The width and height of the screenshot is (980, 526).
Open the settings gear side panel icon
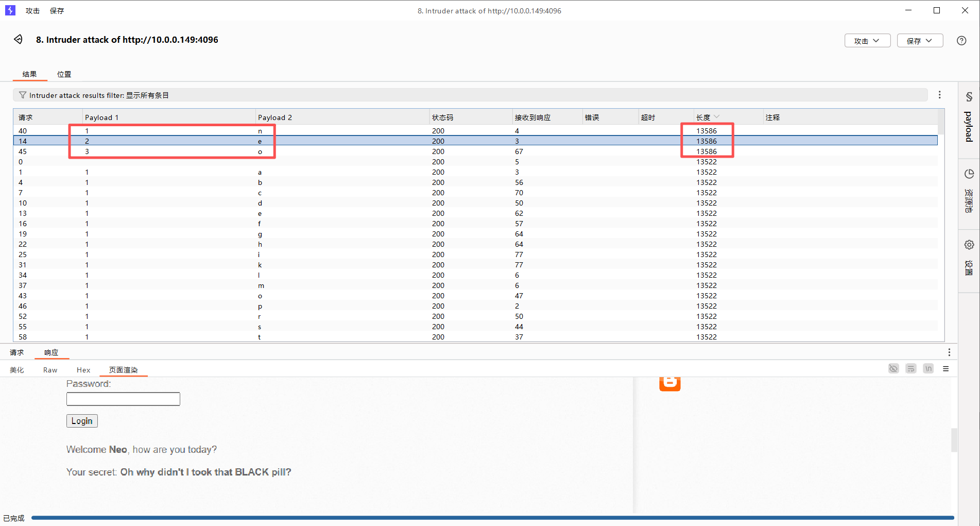click(969, 245)
